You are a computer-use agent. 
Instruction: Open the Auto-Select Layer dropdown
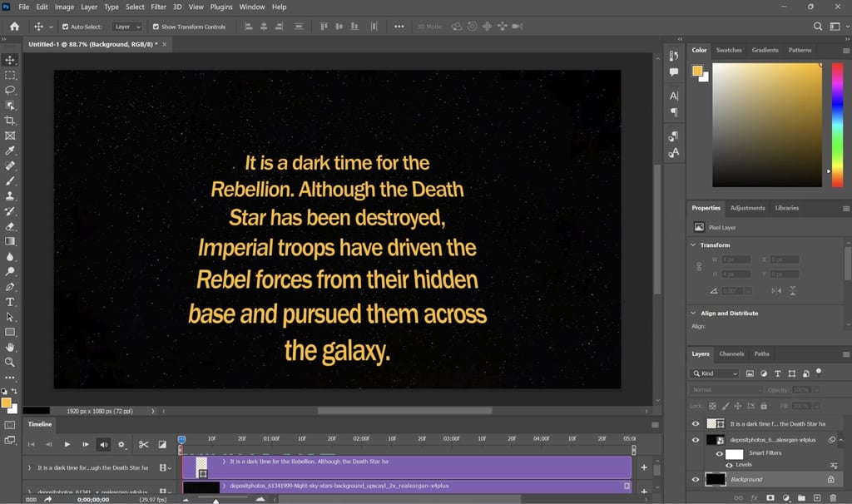click(127, 27)
